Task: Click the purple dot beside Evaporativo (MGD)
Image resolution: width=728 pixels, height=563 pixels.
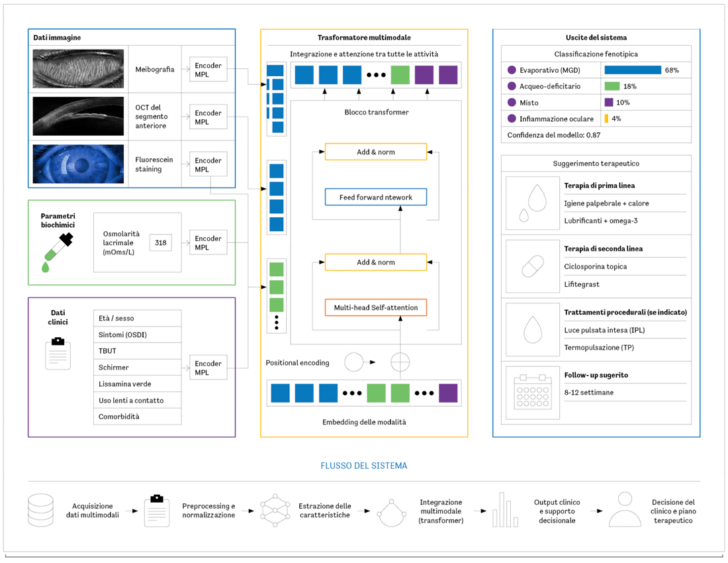Action: (x=512, y=70)
